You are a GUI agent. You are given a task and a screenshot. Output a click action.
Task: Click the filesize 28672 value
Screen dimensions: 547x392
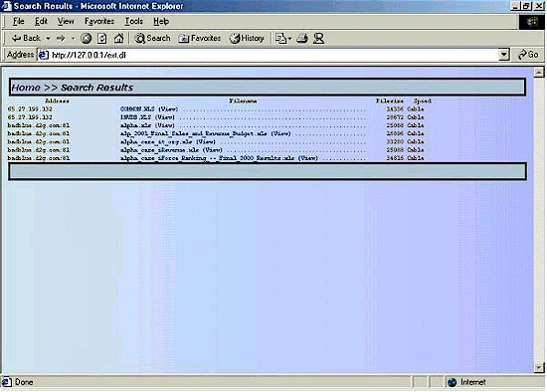pos(395,117)
